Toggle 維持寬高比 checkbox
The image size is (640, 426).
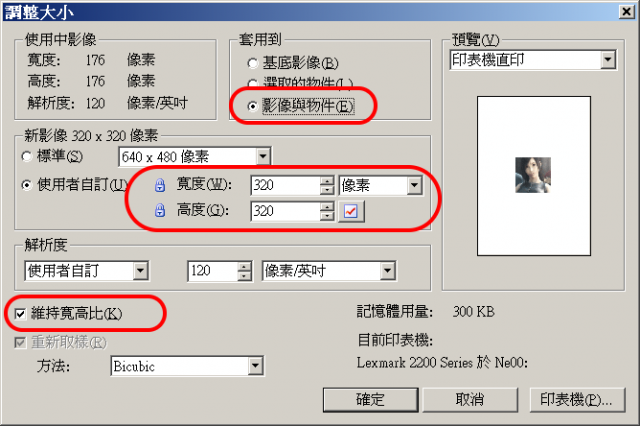pyautogui.click(x=20, y=314)
